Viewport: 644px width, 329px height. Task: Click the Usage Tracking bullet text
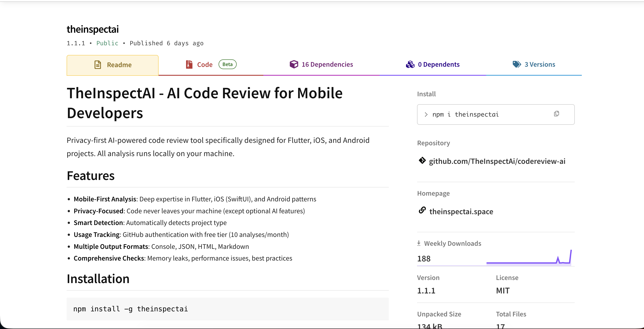[181, 235]
